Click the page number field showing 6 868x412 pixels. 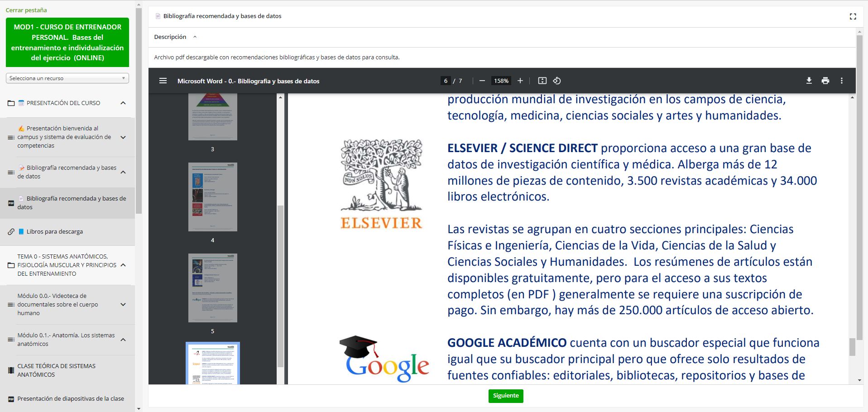point(446,81)
